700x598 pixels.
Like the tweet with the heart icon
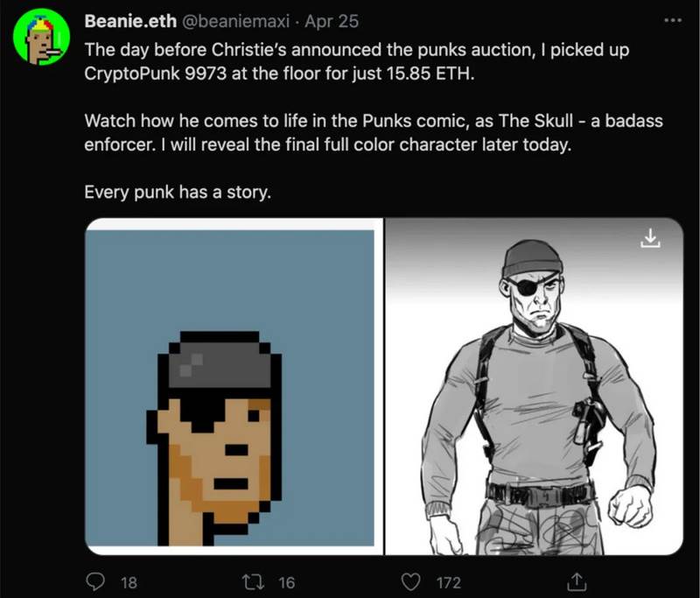point(410,582)
